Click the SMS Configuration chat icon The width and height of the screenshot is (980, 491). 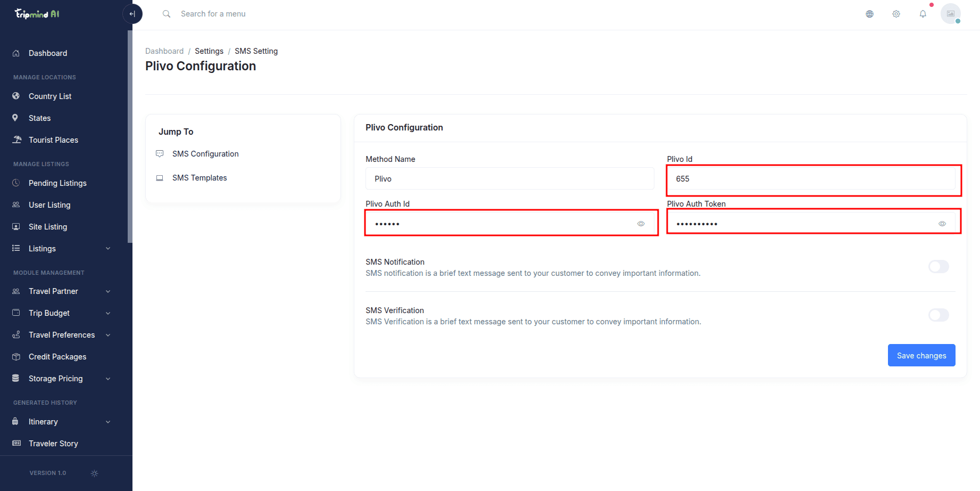coord(160,153)
